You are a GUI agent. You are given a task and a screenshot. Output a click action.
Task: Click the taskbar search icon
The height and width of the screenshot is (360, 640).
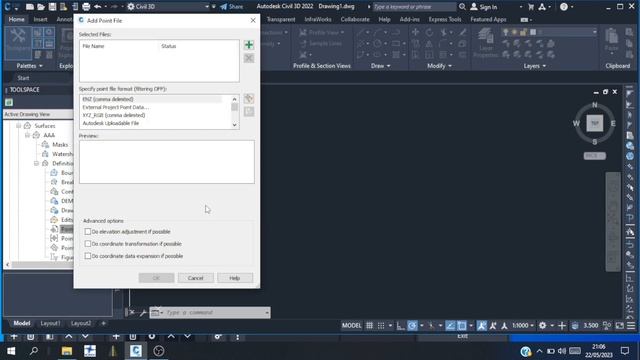(x=34, y=351)
